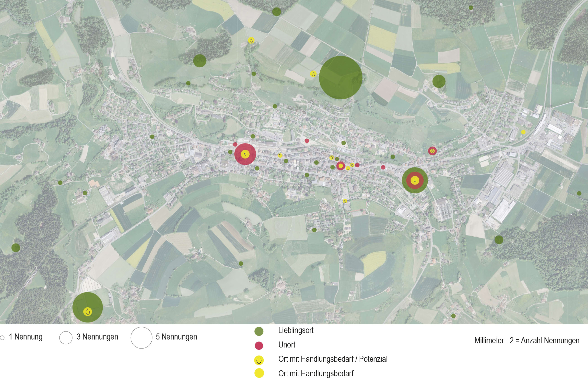The height and width of the screenshot is (378, 588).
Task: Click the 3 Nennungen size circle
Action: [66, 338]
